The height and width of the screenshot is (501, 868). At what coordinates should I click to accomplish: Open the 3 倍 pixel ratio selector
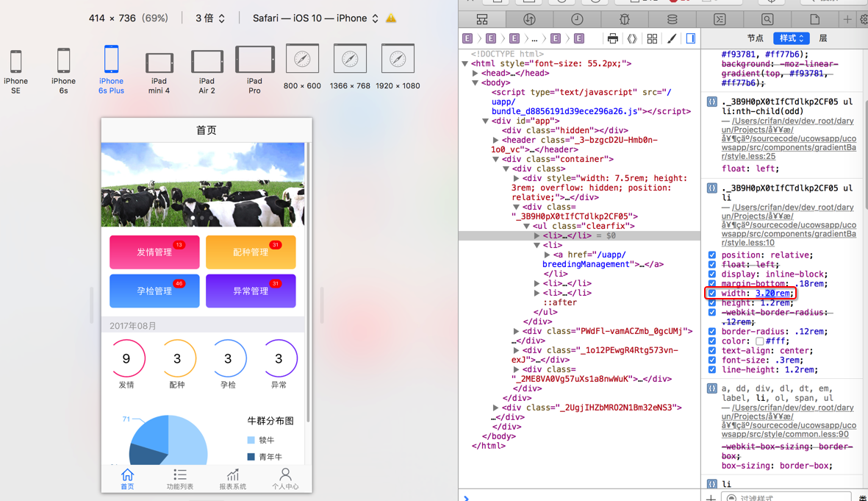point(210,18)
